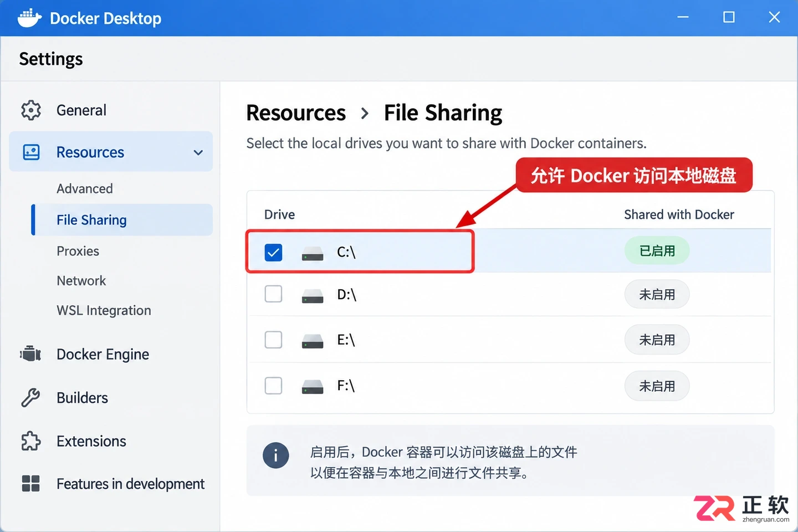Click the Builders wrench icon
The height and width of the screenshot is (532, 798).
pos(31,397)
